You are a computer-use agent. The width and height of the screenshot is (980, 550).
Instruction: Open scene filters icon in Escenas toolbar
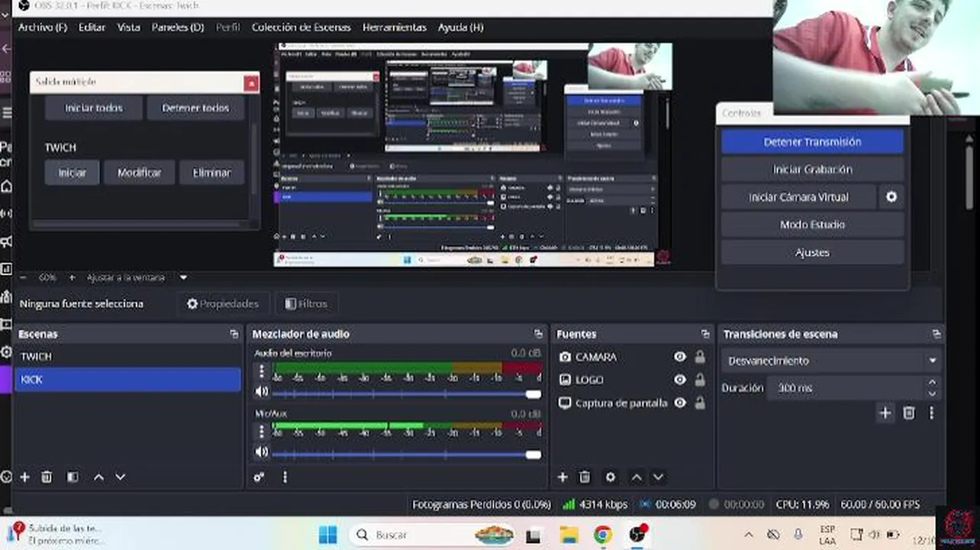pos(73,477)
